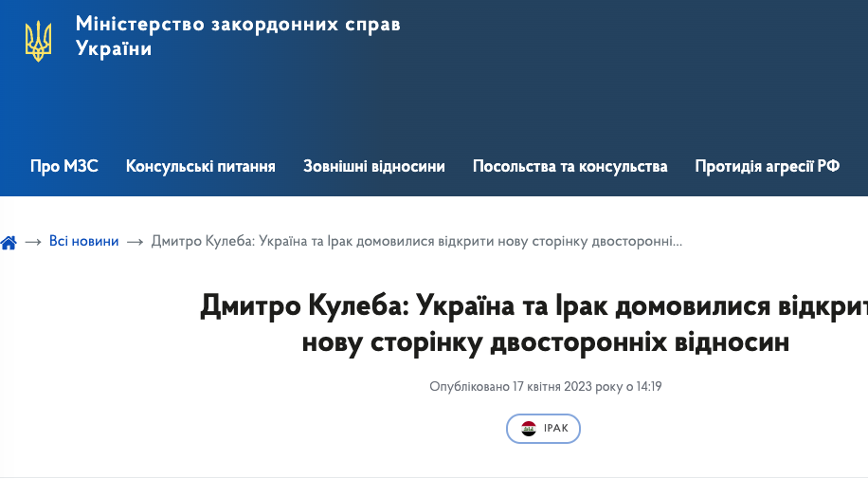Viewport: 868px width, 479px height.
Task: Click 'Міністерство закордонних справ' site title
Action: point(238,25)
